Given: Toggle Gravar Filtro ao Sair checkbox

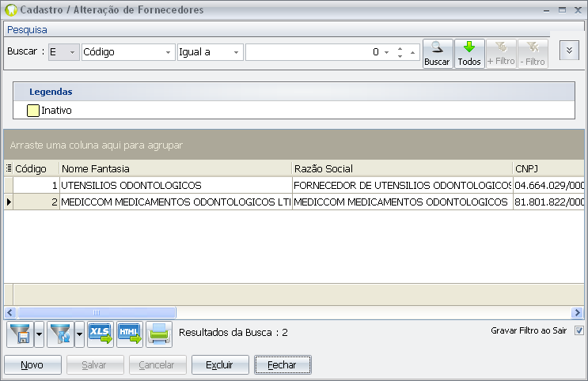Looking at the screenshot, I should (x=579, y=330).
